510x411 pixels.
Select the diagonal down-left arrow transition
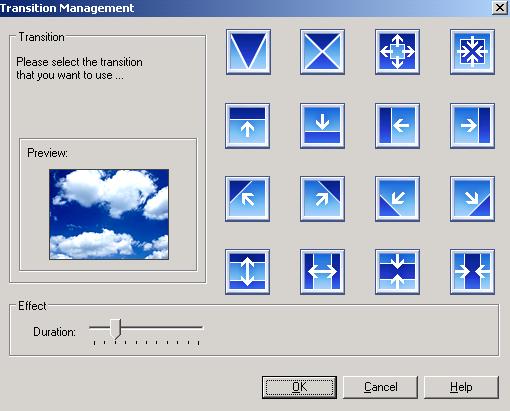(397, 199)
